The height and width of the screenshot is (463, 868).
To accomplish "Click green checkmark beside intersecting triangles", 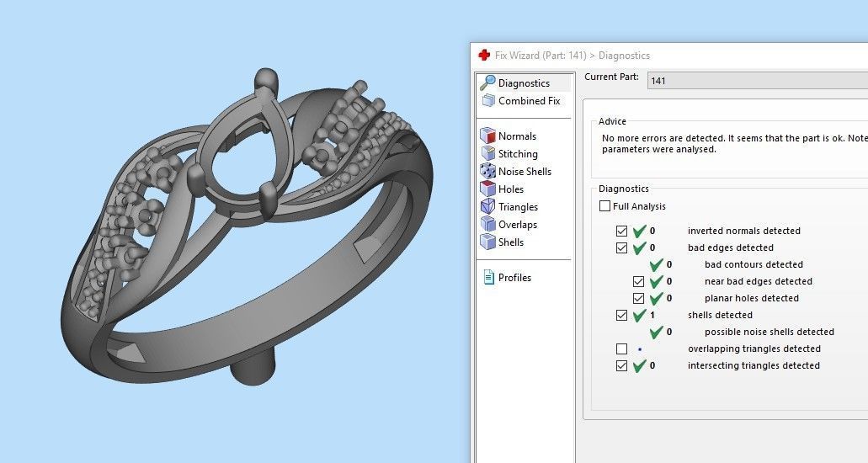I will tap(639, 365).
